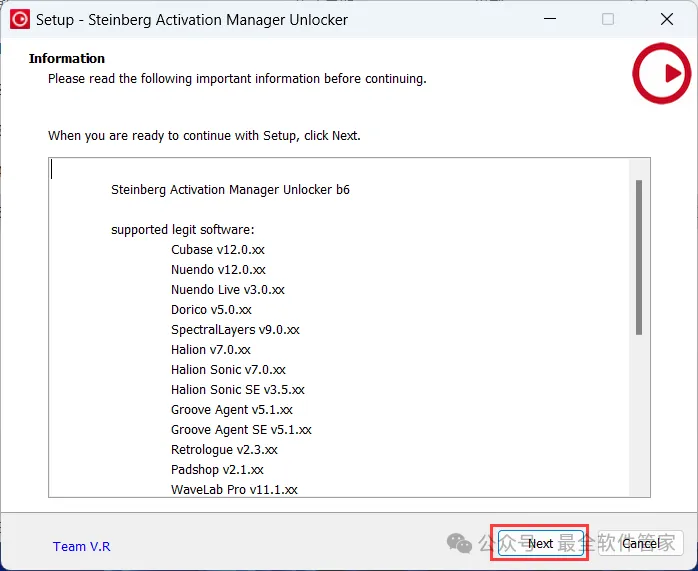
Task: Click the Retrologue v2.3.xx entry
Action: click(x=224, y=450)
